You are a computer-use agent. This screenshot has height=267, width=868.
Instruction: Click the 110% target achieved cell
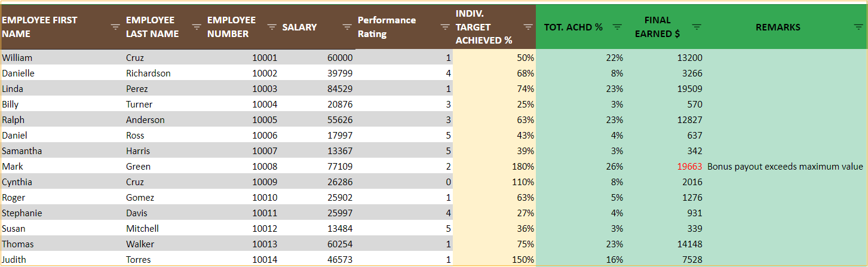click(x=494, y=182)
